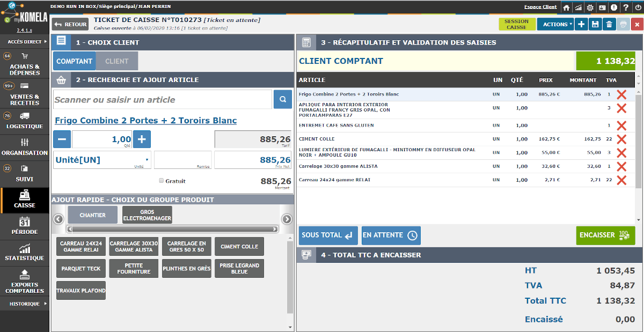The height and width of the screenshot is (332, 644).
Task: Remove ENTREMET CAFE SANS GLUTEN row
Action: pyautogui.click(x=621, y=126)
